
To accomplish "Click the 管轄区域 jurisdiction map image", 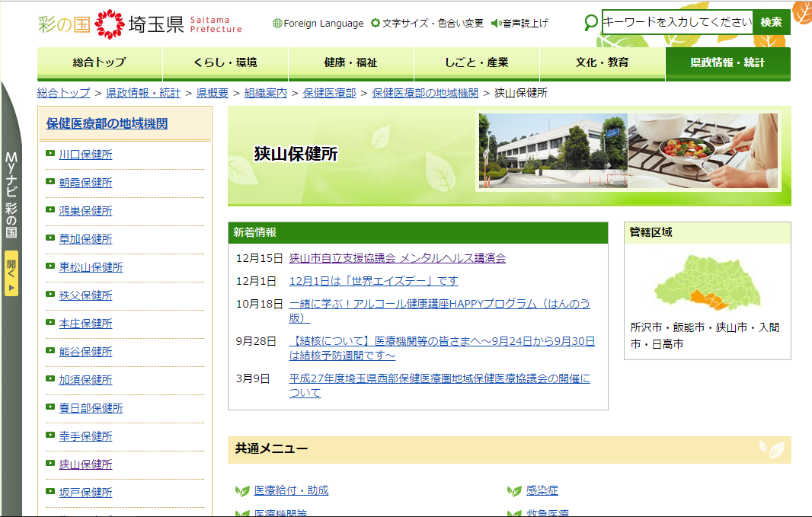I will coord(697,282).
